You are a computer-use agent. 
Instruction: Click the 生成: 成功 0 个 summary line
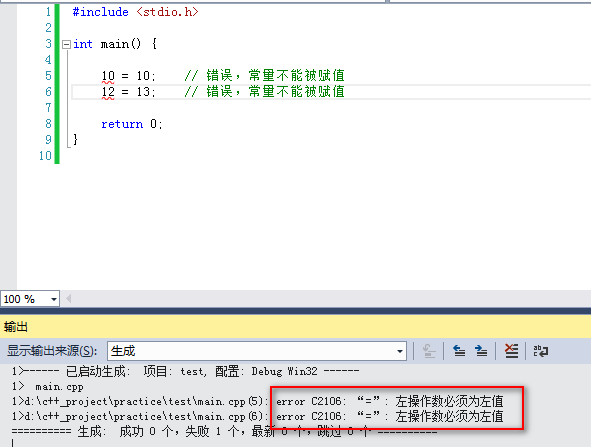[x=225, y=431]
